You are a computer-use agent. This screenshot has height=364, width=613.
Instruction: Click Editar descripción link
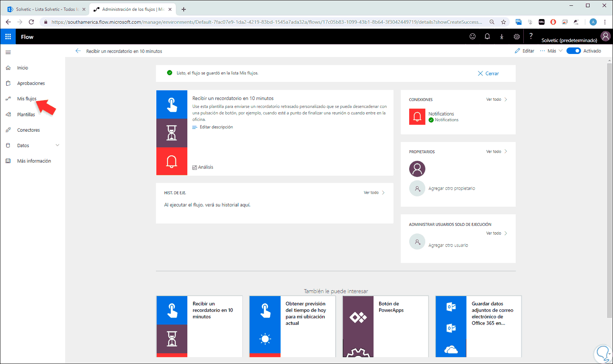(x=213, y=127)
